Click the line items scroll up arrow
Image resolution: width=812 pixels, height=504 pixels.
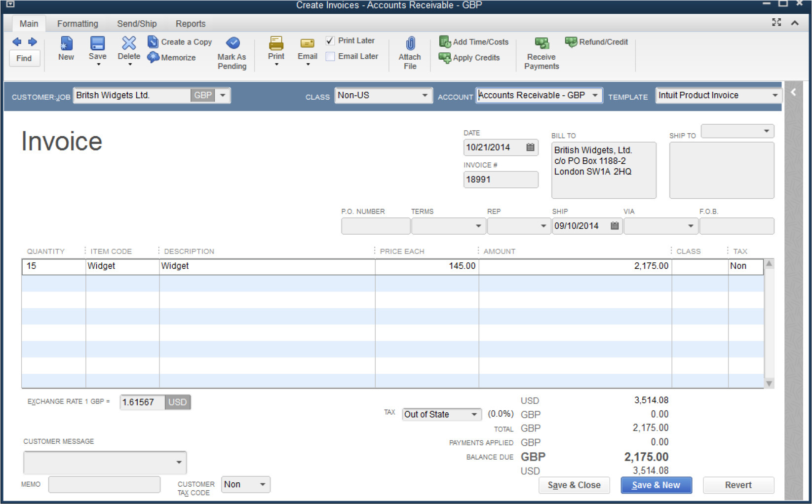click(769, 264)
